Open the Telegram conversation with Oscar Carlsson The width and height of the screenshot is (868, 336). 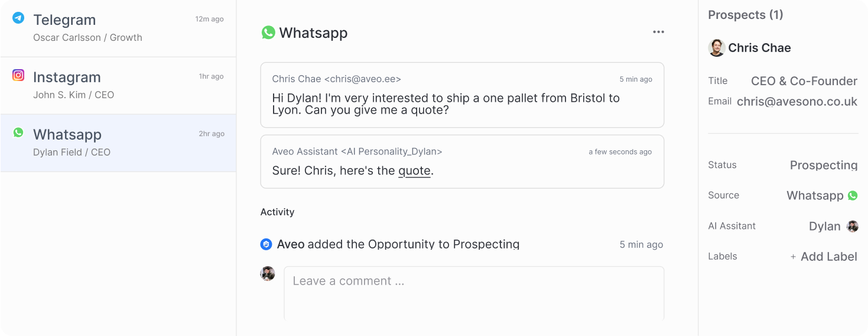tap(118, 28)
